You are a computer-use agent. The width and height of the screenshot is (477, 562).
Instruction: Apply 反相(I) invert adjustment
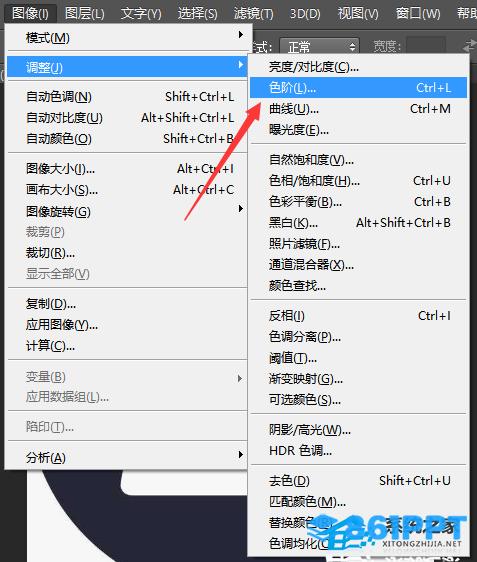pos(358,316)
